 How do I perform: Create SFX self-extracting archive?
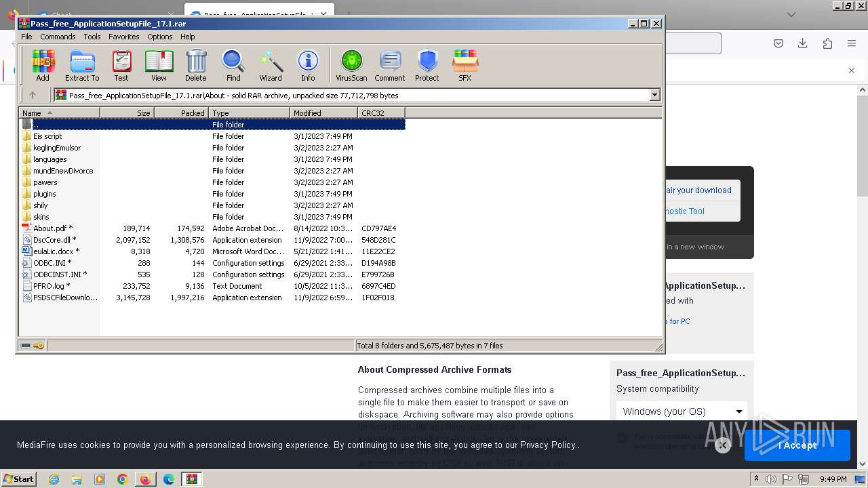[465, 66]
